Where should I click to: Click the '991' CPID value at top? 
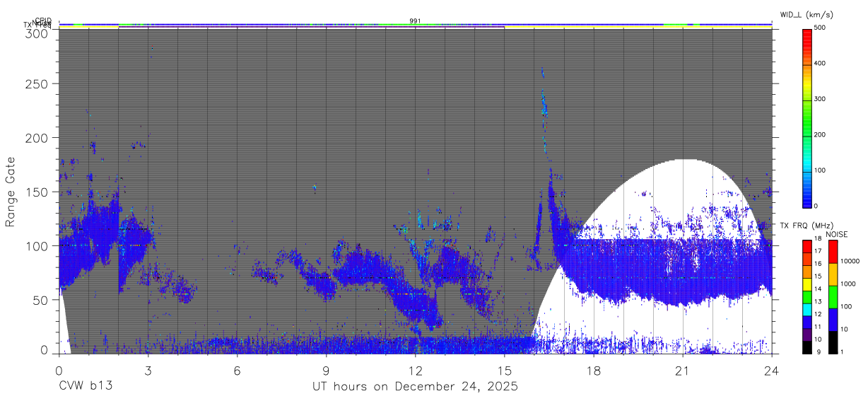coord(415,21)
